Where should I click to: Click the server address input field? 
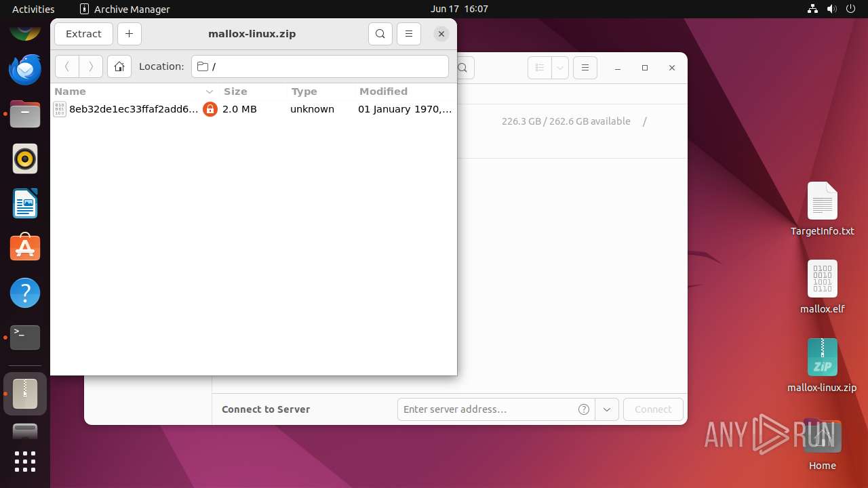click(485, 409)
